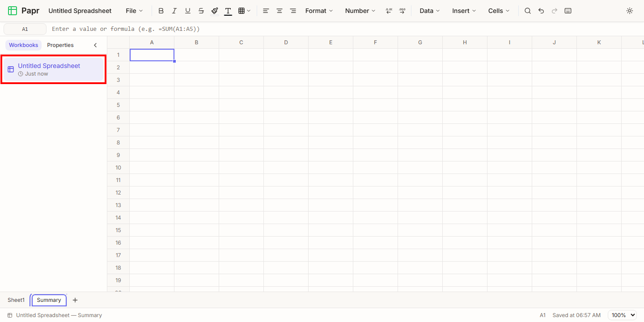Open the text color picker
This screenshot has height=322, width=644.
228,11
